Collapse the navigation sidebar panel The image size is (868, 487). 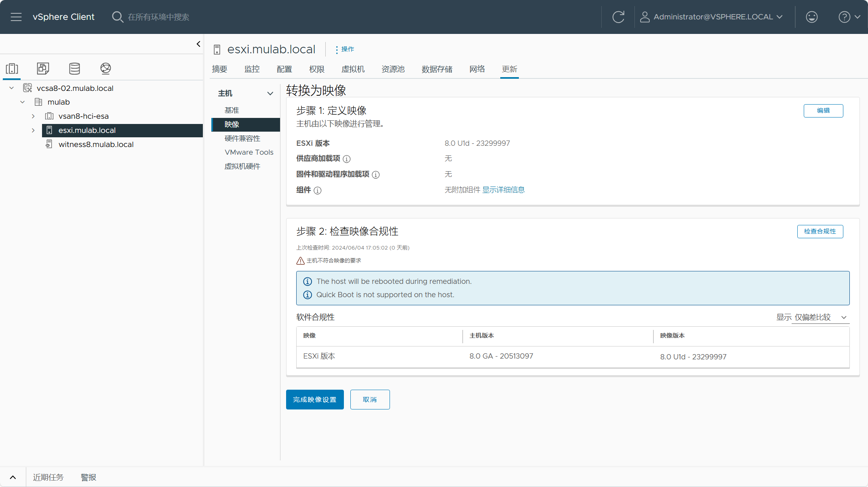[198, 44]
